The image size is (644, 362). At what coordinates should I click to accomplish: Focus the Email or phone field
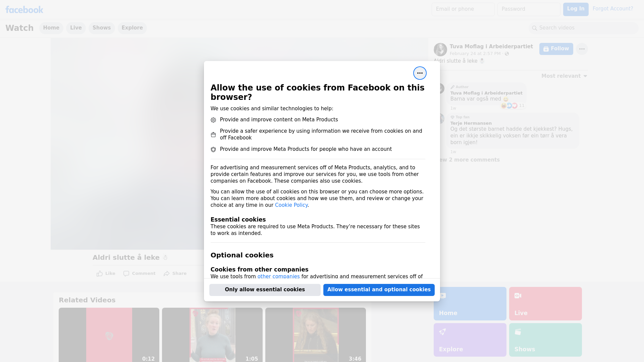point(463,9)
